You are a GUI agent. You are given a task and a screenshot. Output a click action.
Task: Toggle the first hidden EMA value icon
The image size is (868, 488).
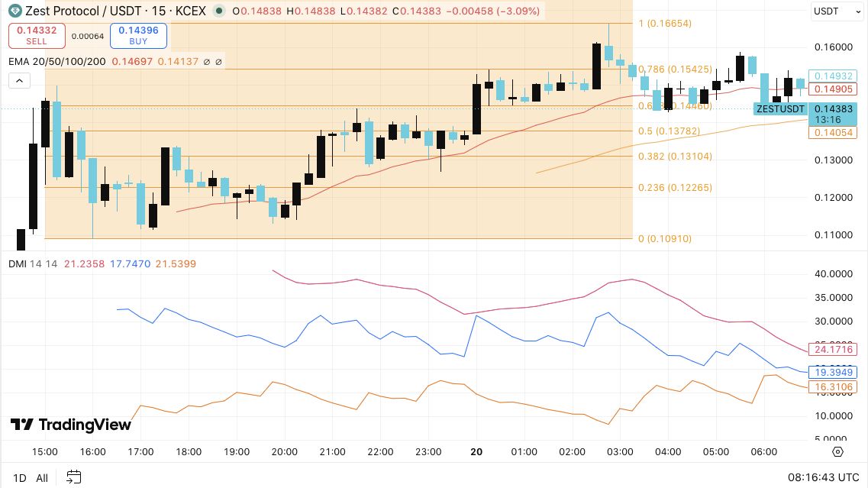click(x=206, y=62)
